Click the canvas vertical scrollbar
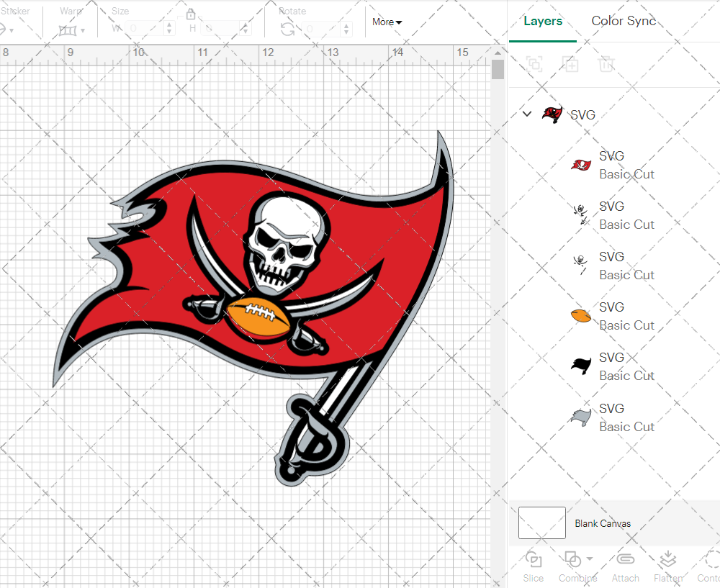Screen dimensions: 720x588 point(498,70)
